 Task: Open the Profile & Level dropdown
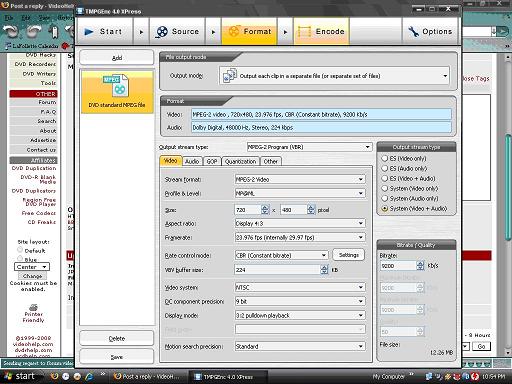point(300,193)
